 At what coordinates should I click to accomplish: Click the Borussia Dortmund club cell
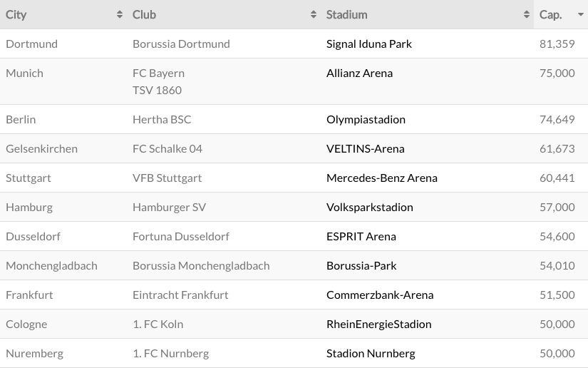pos(181,44)
